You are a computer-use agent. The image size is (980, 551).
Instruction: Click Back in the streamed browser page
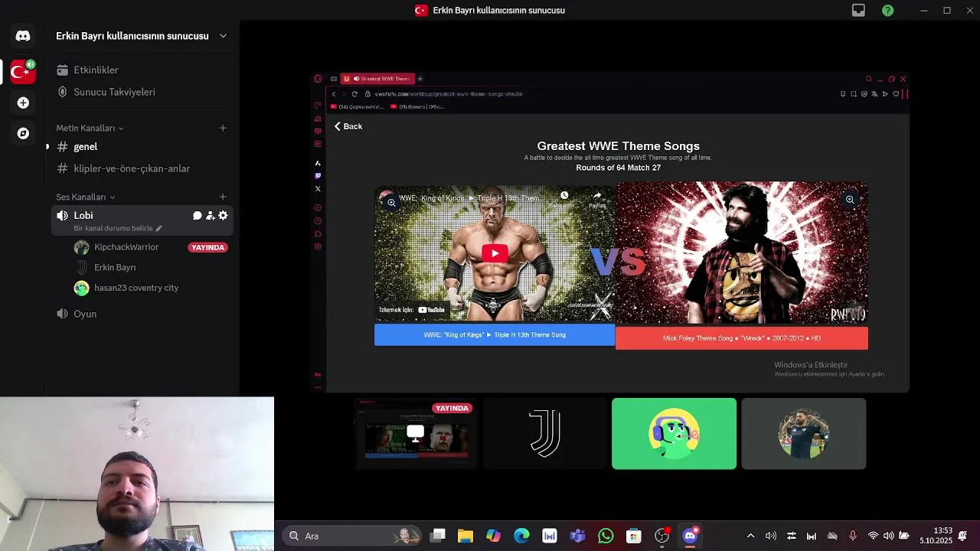coord(348,126)
